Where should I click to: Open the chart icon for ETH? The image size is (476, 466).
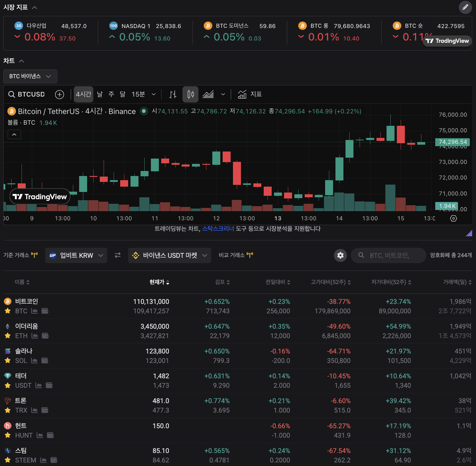pos(35,335)
